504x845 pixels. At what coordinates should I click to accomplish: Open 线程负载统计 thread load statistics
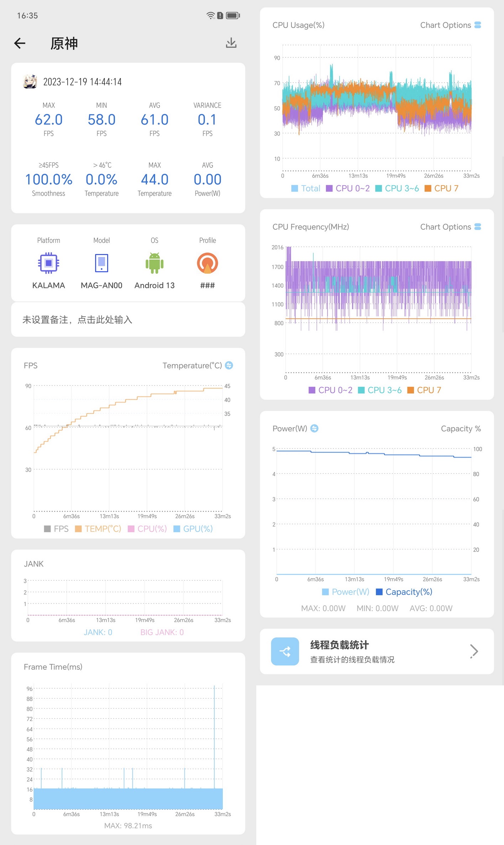point(377,651)
